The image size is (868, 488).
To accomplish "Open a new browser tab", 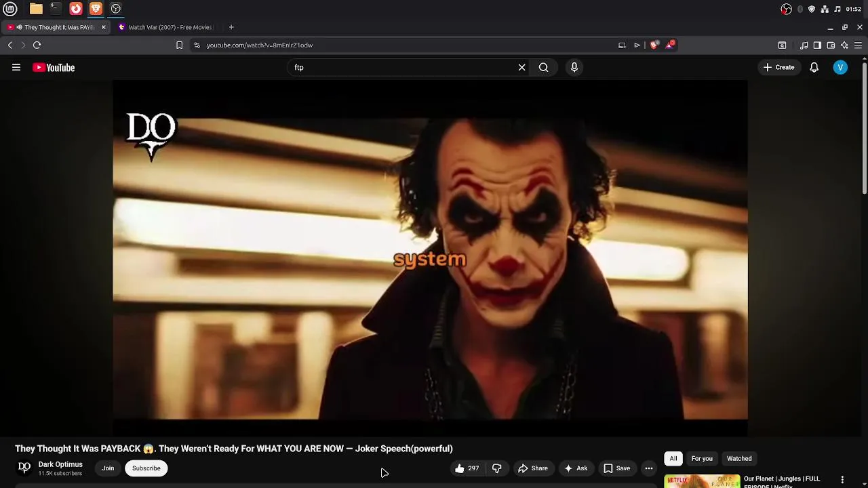I will [x=231, y=27].
